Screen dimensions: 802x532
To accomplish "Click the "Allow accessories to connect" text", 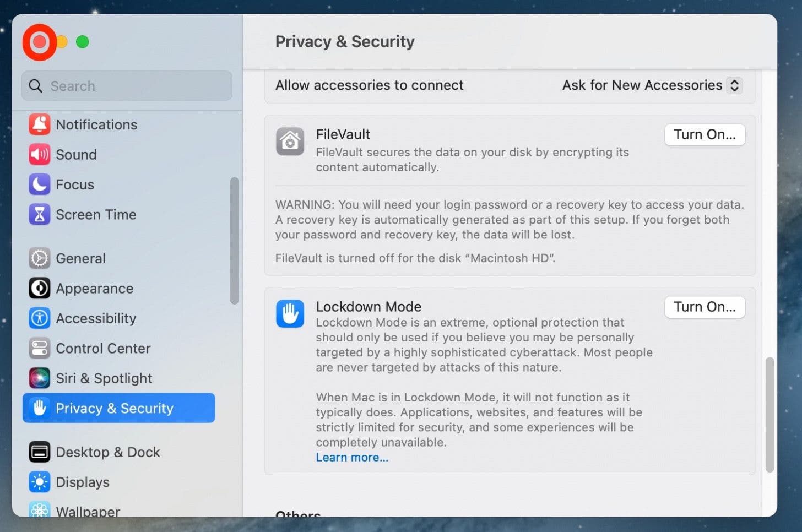I will tap(369, 85).
